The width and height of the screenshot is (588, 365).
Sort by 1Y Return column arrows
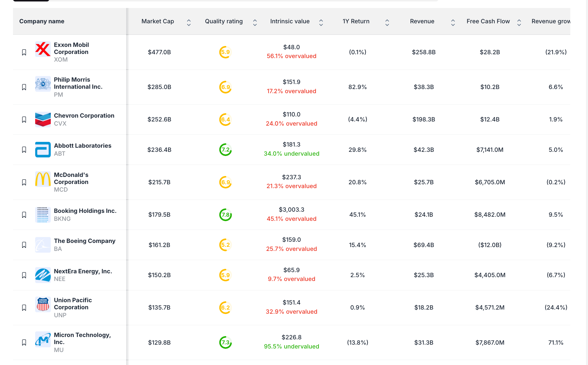pyautogui.click(x=387, y=23)
